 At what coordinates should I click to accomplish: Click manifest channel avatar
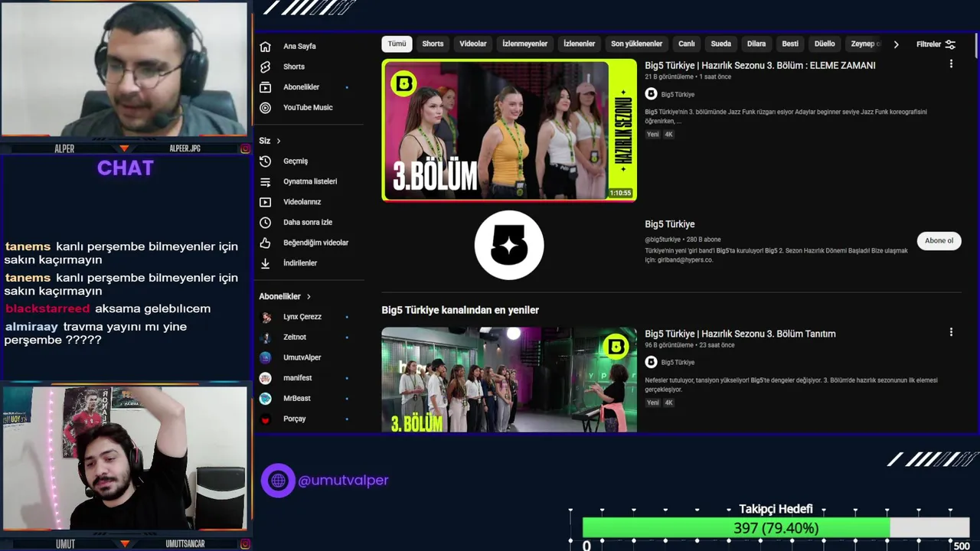(x=266, y=378)
